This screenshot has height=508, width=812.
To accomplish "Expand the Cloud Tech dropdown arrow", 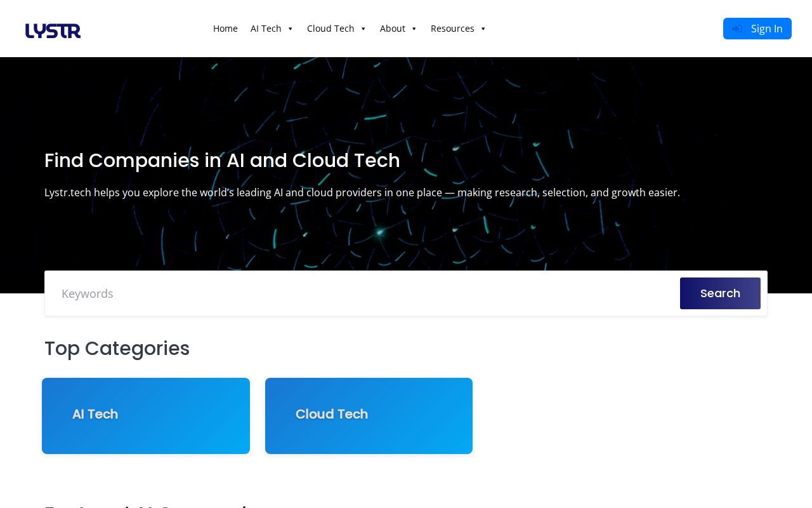I will click(x=363, y=29).
